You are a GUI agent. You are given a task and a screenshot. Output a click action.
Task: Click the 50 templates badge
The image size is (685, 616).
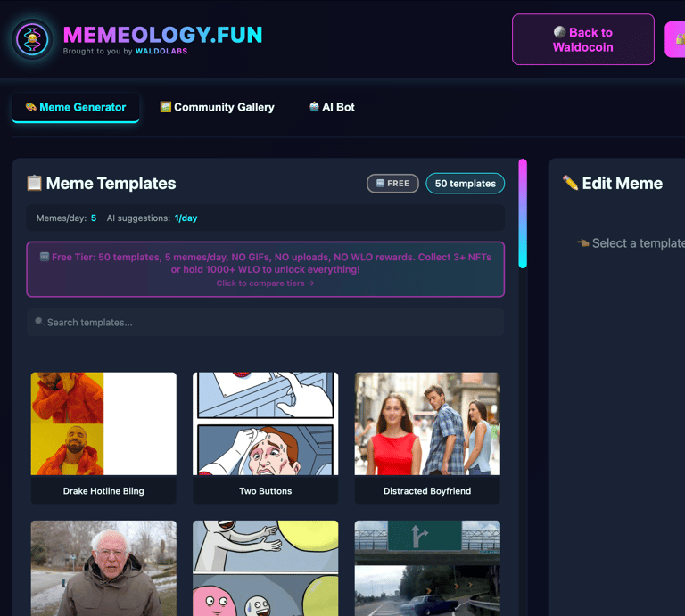466,184
